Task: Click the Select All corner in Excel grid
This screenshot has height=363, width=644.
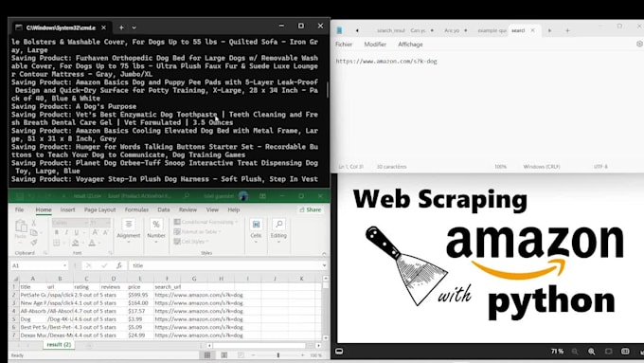Action: point(15,279)
